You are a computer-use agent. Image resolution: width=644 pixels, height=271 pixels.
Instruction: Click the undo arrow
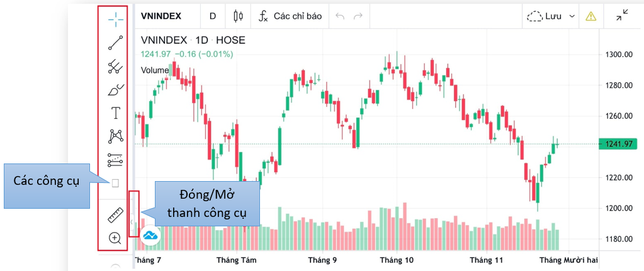340,16
